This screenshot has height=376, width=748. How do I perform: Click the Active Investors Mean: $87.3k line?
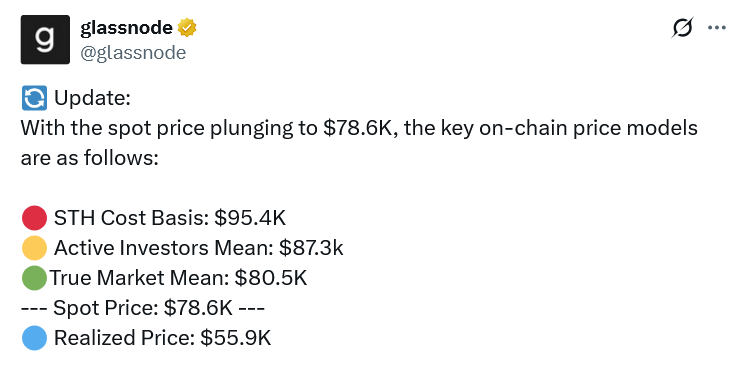[x=198, y=248]
